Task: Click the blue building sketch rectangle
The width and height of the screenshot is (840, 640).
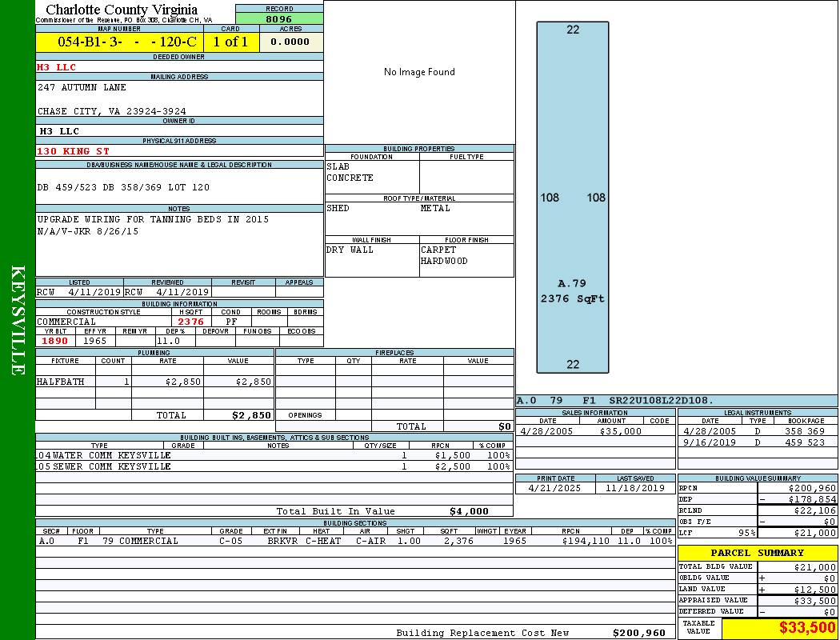Action: pos(572,197)
